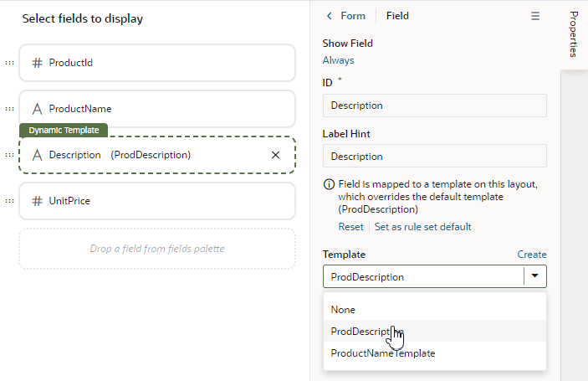Viewport: 588px width, 381px height.
Task: Choose None from the template list
Action: click(x=435, y=310)
